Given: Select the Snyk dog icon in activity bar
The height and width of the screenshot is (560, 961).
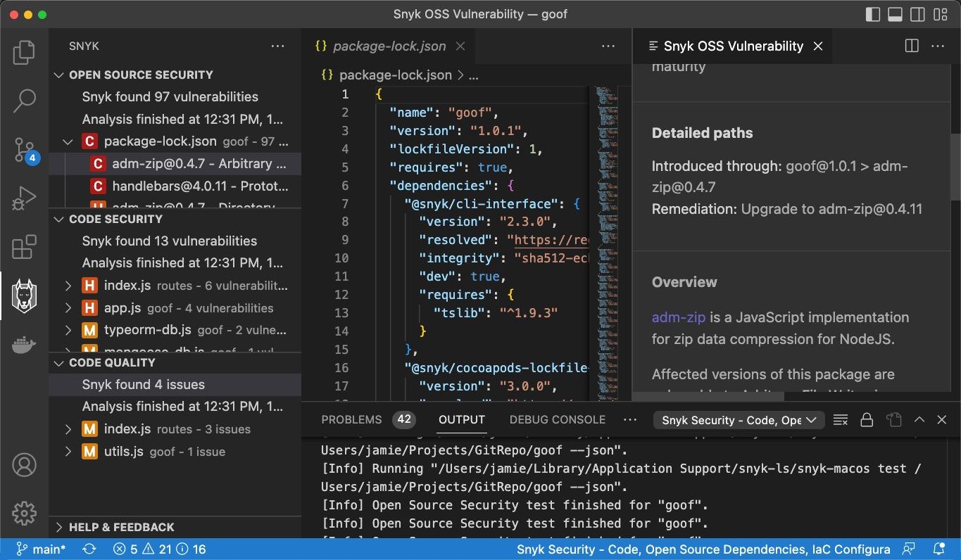Looking at the screenshot, I should (x=24, y=295).
